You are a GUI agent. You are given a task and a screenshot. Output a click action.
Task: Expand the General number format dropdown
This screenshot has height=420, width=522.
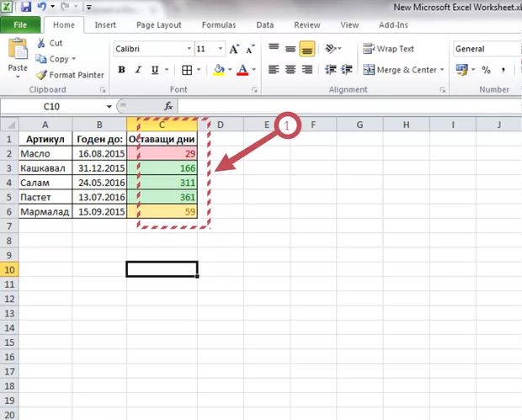[515, 49]
